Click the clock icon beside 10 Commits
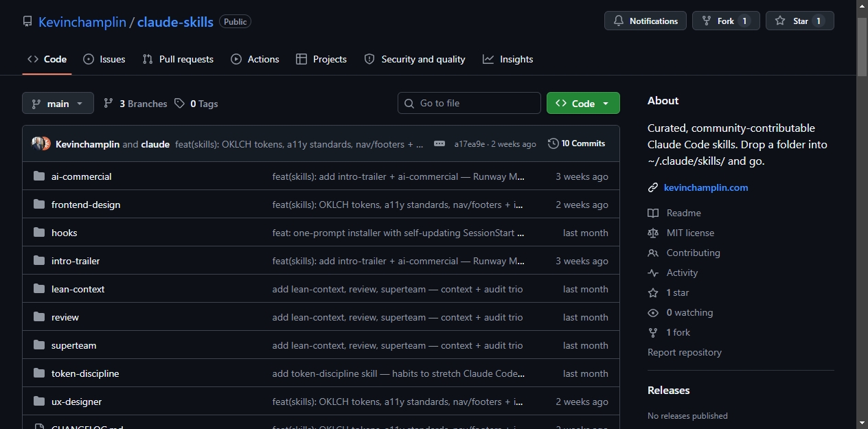868x429 pixels. [553, 143]
